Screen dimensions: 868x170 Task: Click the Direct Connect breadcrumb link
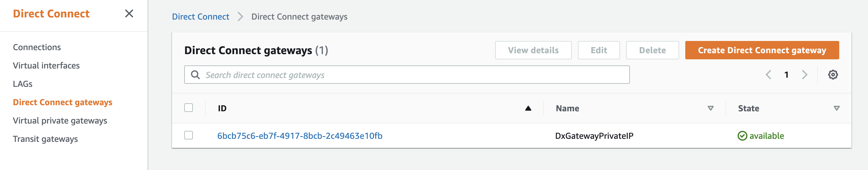(200, 17)
